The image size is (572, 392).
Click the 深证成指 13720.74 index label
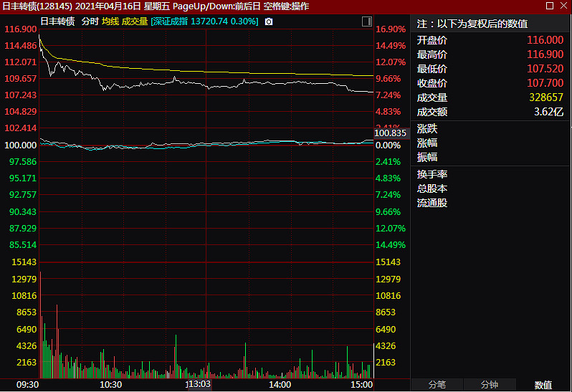click(205, 21)
